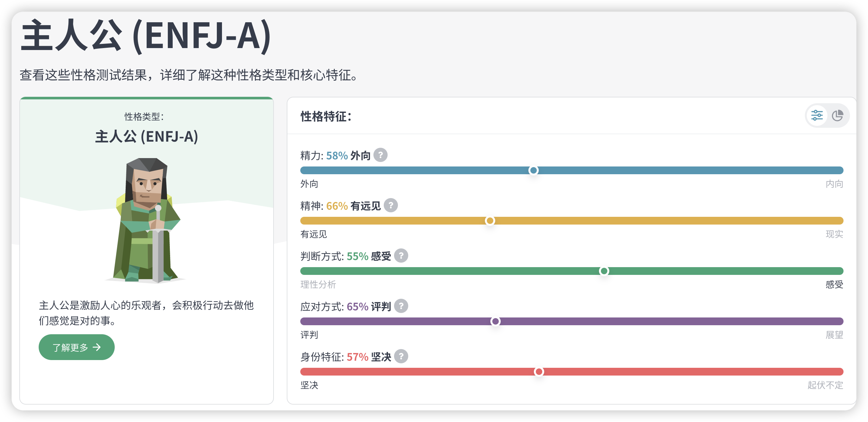Screen dimensions: 868x422
Task: Click help icon next to 精神 有远见
Action: [391, 205]
